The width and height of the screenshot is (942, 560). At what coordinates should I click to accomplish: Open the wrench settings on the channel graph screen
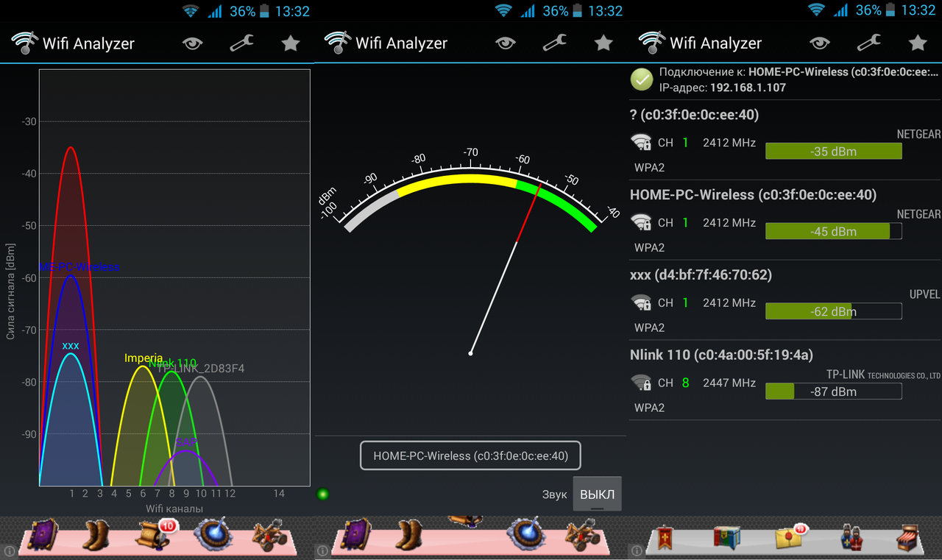point(241,43)
